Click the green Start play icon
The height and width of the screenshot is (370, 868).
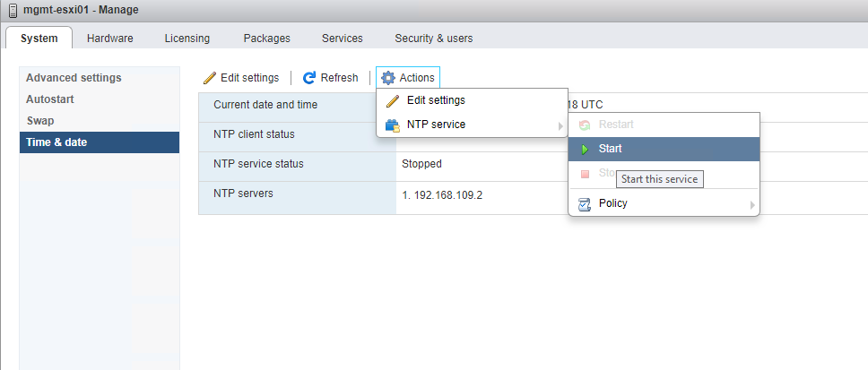coord(585,149)
